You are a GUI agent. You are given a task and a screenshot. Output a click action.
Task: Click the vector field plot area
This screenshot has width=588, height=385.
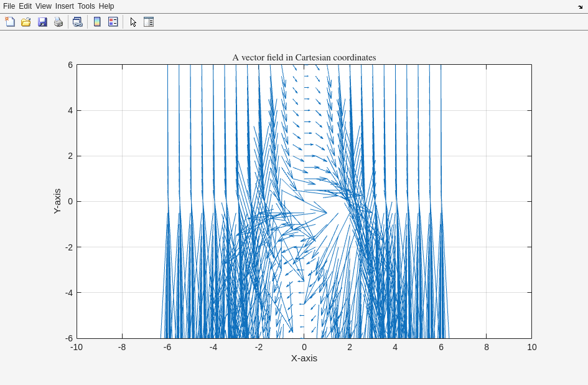click(304, 201)
